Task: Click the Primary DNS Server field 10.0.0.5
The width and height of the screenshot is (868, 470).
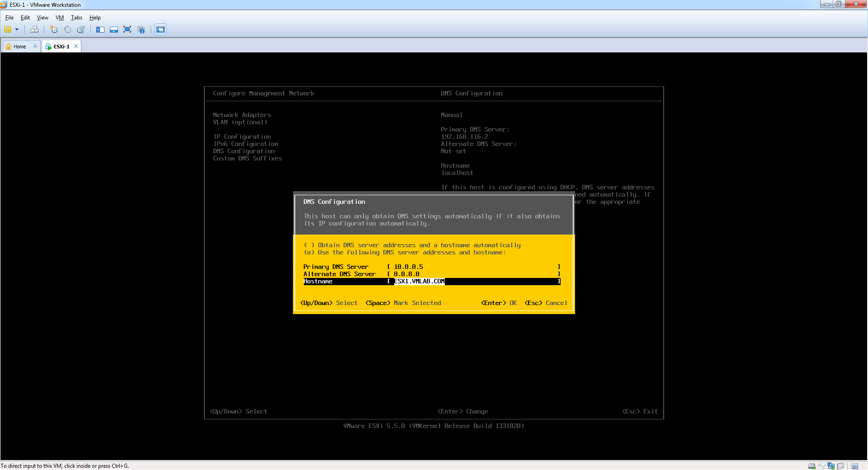Action: 473,267
